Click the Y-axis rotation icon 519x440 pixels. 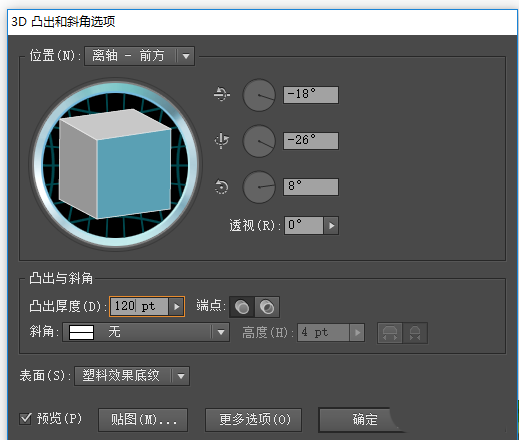pyautogui.click(x=222, y=140)
